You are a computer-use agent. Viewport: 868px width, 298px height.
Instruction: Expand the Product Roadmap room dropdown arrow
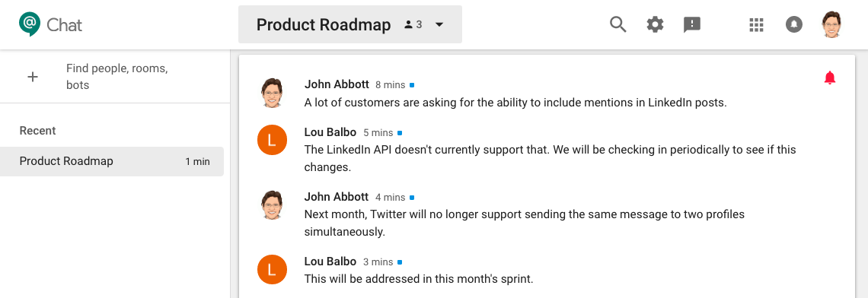coord(439,24)
